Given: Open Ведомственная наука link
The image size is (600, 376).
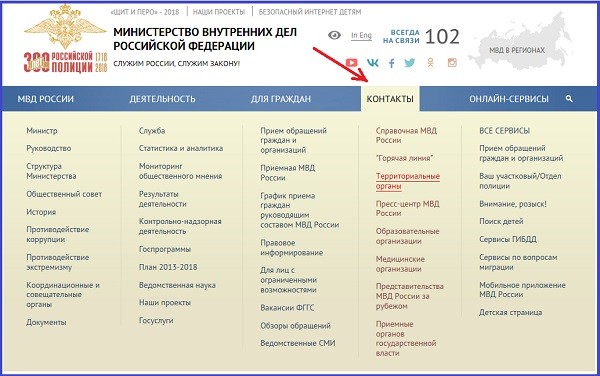Looking at the screenshot, I should (177, 285).
